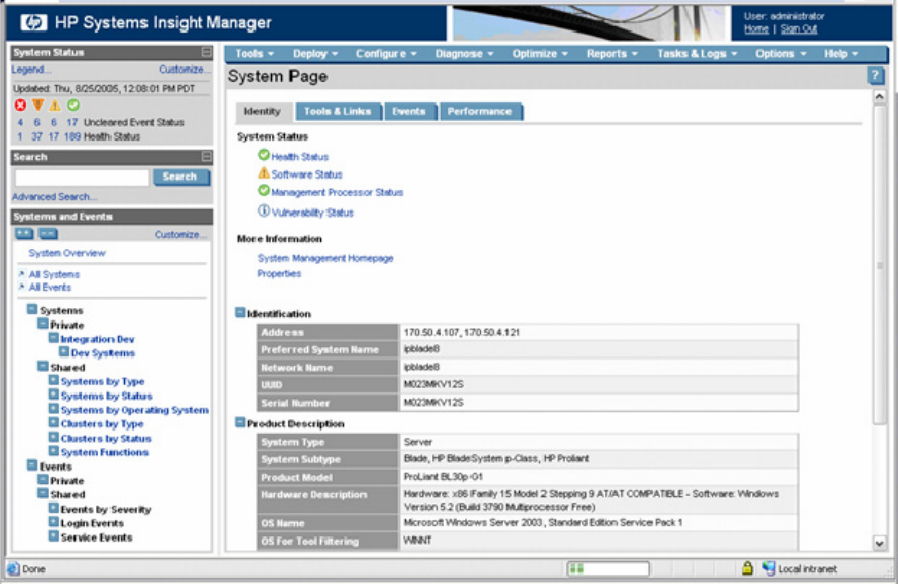The height and width of the screenshot is (584, 898).
Task: Click the green normal status icon in System Status
Action: [x=73, y=105]
